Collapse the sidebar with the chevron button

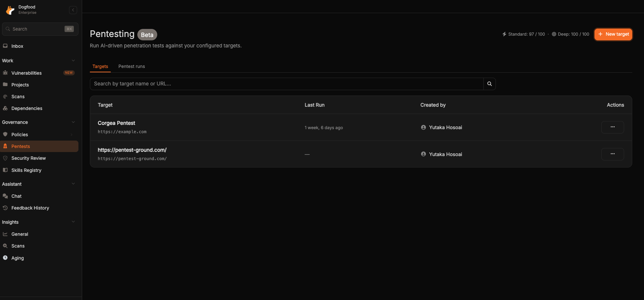click(x=73, y=10)
